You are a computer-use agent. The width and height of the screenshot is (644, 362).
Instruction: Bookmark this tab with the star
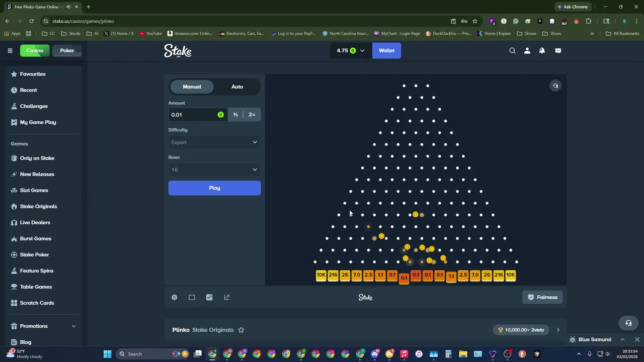(x=474, y=21)
